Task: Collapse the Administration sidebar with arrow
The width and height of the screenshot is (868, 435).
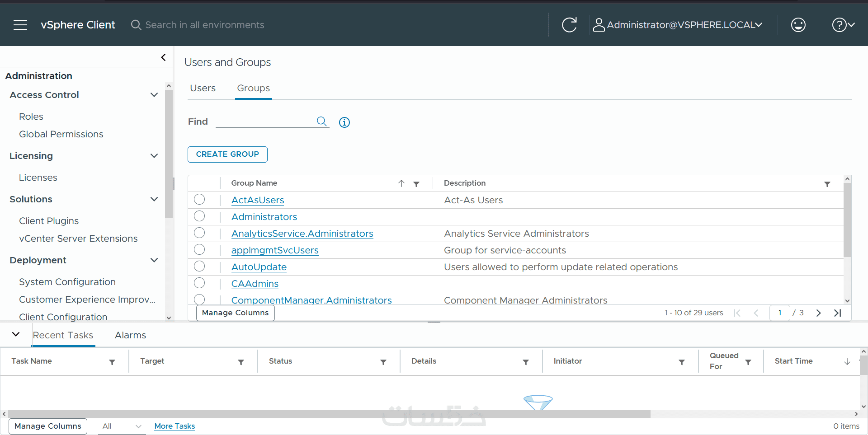Action: [163, 57]
